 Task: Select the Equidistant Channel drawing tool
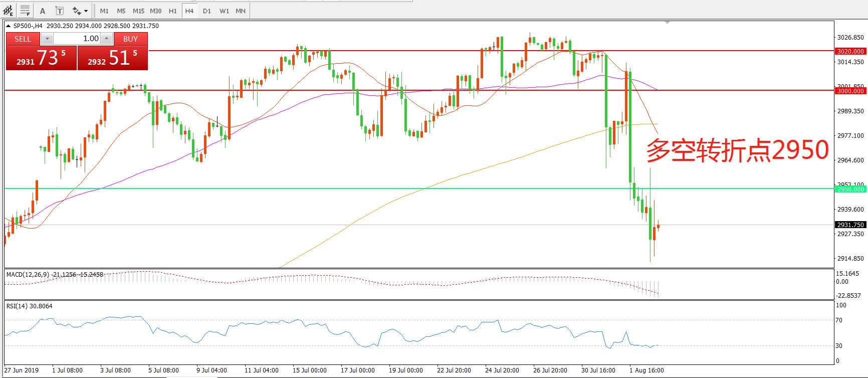click(x=9, y=11)
